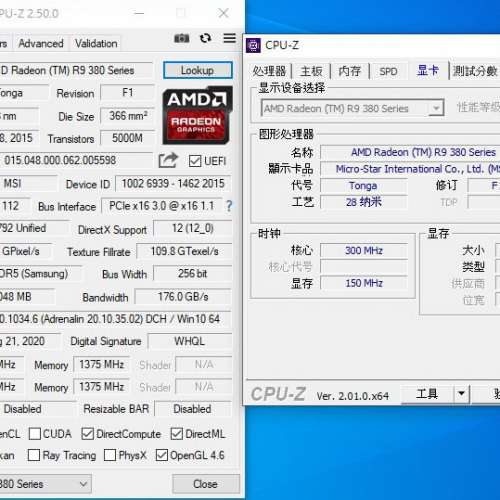The width and height of the screenshot is (500, 500).
Task: Click the driver version Adrenalin field
Action: (x=115, y=319)
